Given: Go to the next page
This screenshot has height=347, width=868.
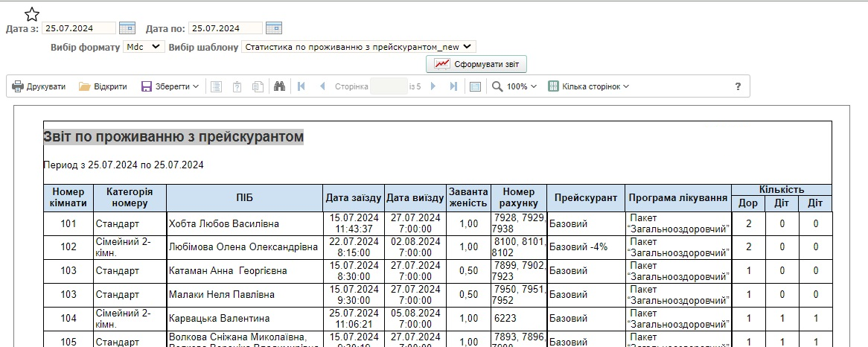Looking at the screenshot, I should [433, 86].
